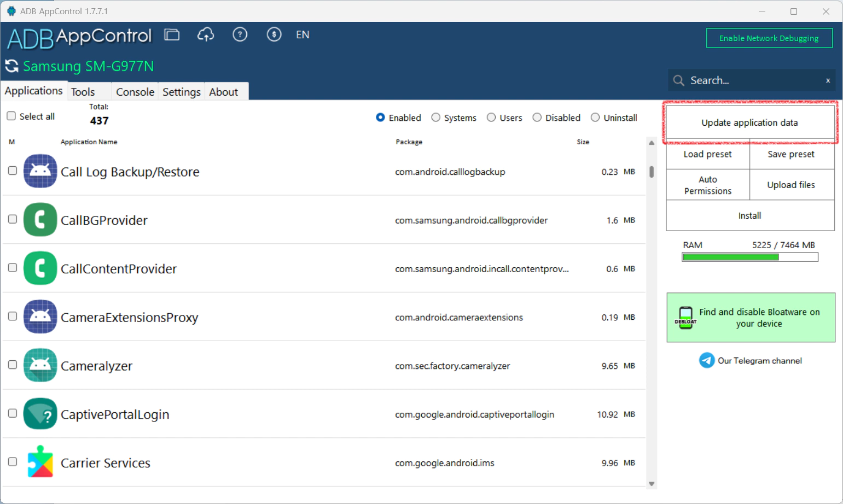Select the Enabled radio filter
The width and height of the screenshot is (843, 504).
[380, 118]
